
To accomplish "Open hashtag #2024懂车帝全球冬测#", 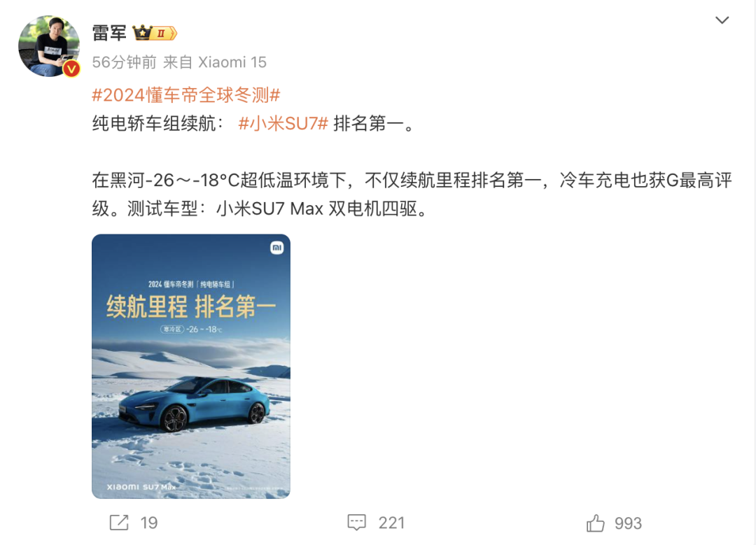I will (186, 95).
